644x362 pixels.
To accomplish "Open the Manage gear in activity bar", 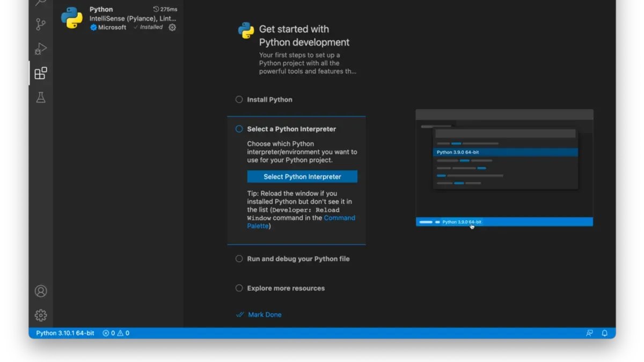I will 41,315.
